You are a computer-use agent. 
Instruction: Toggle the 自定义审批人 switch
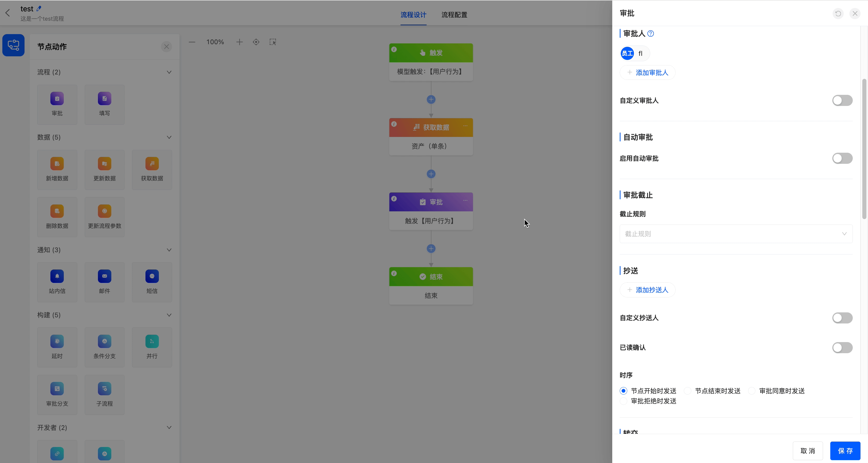[x=842, y=101]
